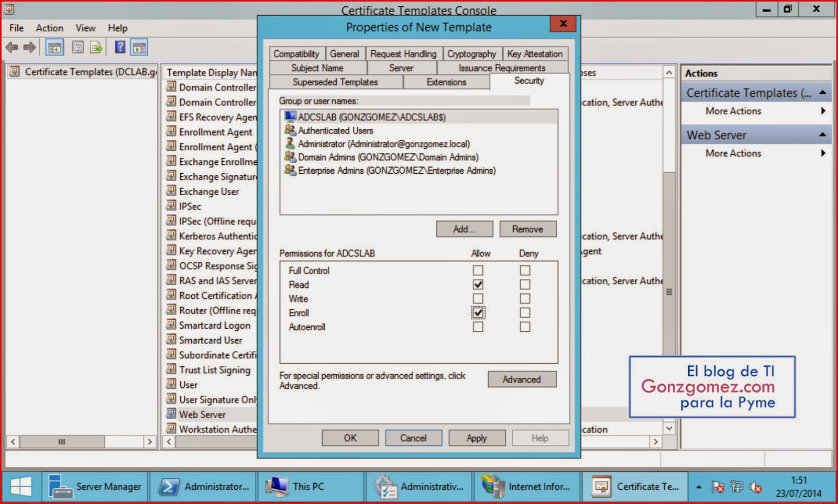
Task: Check Deny Full Control permission
Action: pyautogui.click(x=525, y=270)
